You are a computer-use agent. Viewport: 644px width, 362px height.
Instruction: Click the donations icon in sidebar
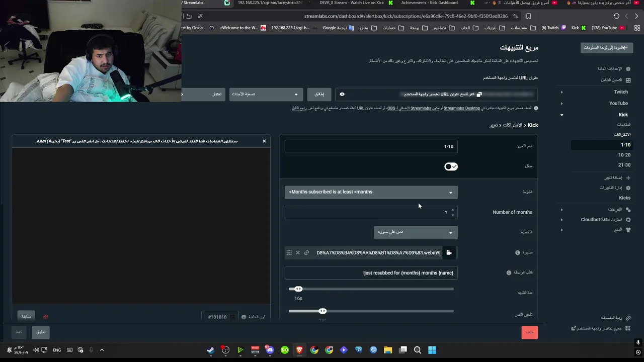pyautogui.click(x=628, y=209)
